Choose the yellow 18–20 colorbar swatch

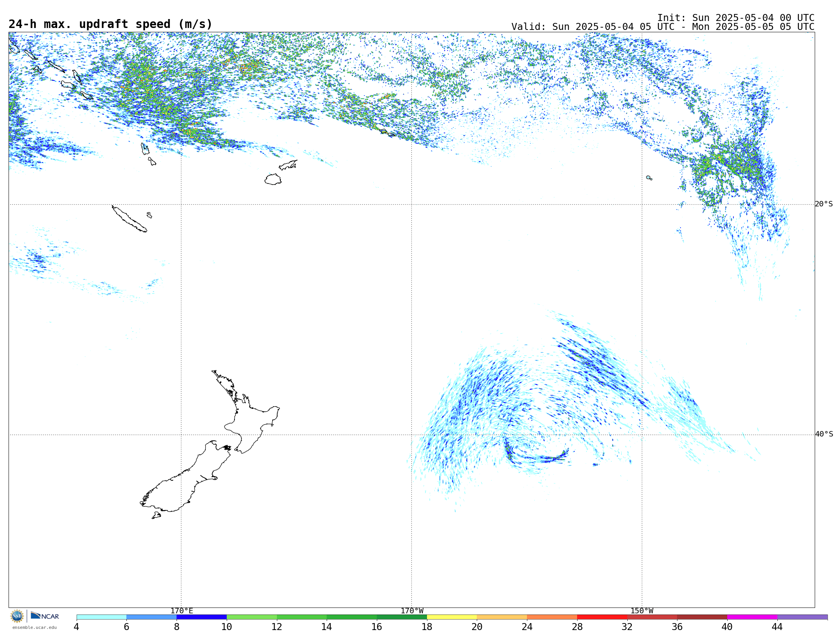click(x=452, y=617)
